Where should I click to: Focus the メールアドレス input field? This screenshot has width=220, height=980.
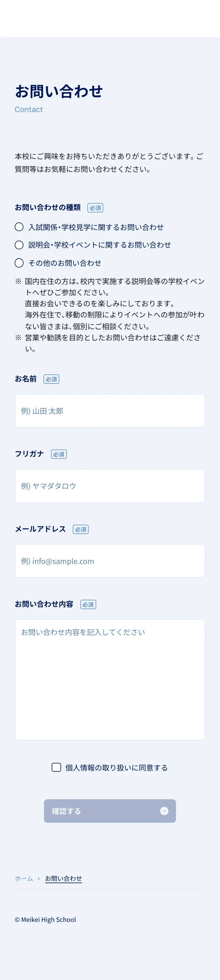coord(110,561)
